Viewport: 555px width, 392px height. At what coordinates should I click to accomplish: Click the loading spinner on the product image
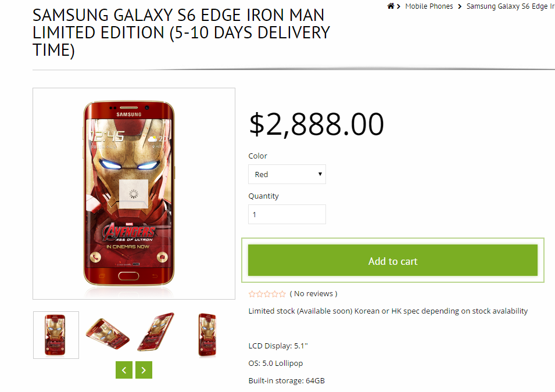point(134,193)
